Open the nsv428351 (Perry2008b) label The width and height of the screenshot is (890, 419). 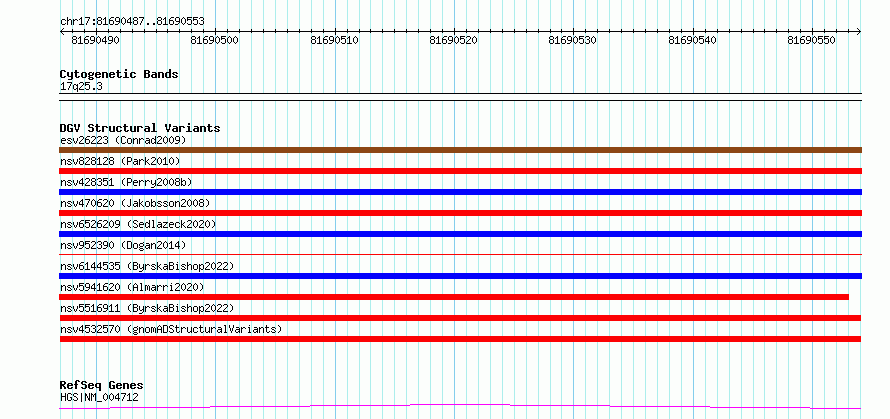[126, 182]
